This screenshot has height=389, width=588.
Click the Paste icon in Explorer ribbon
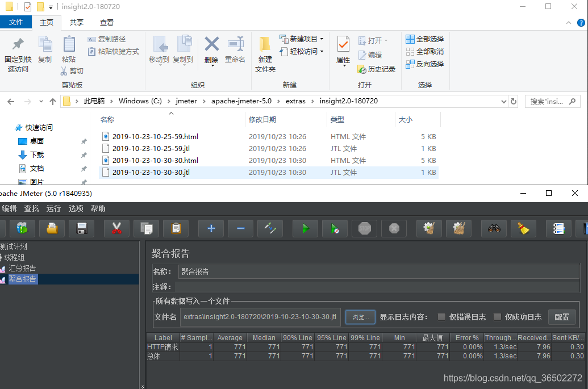click(69, 50)
